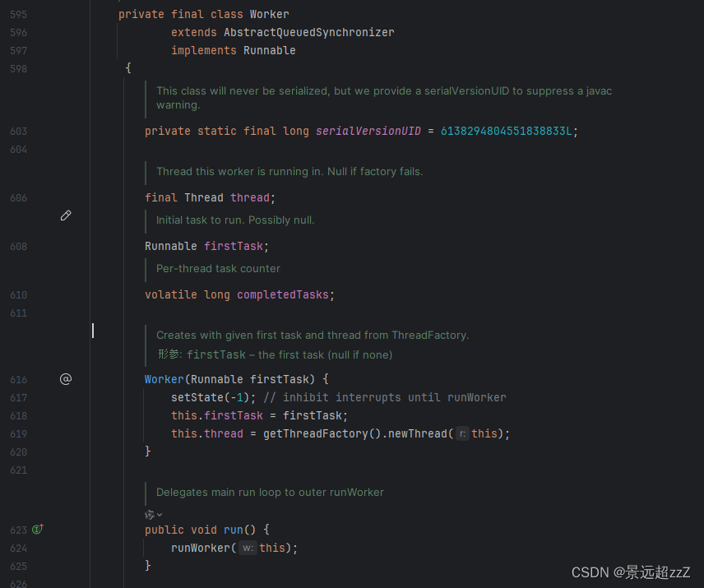Click the CSDN watermark text at bottom right
Screen dimensions: 704x588
(632, 572)
